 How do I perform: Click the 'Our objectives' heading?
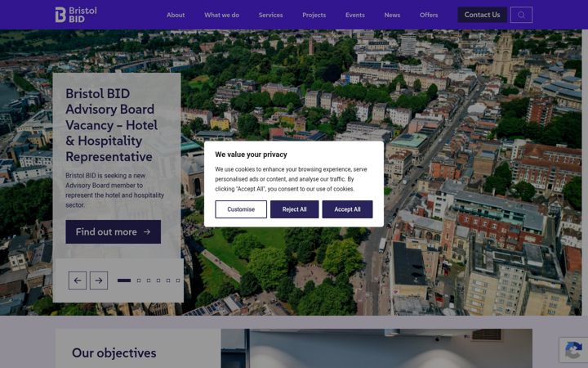coord(114,353)
